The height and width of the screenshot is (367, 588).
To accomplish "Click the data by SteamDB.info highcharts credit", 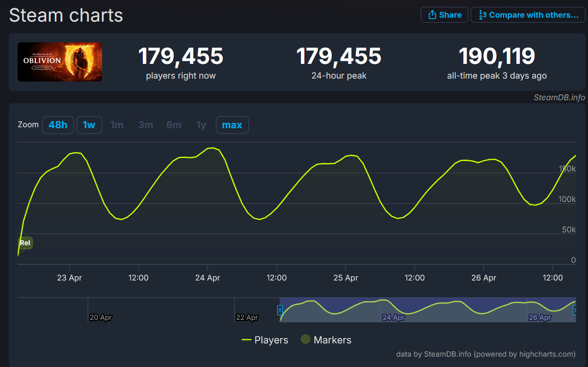I will pos(485,354).
